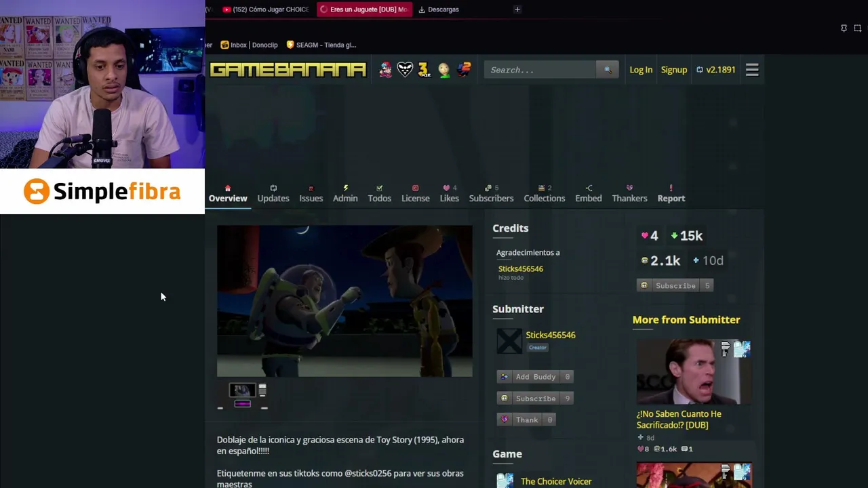868x488 pixels.
Task: Switch to the Descargas browser tab
Action: coord(439,9)
